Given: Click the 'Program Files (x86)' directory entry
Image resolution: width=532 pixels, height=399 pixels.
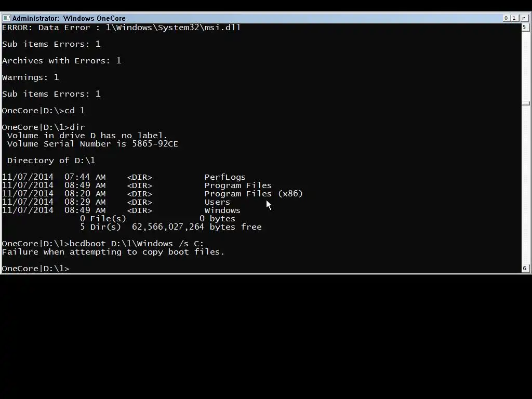Looking at the screenshot, I should pos(152,194).
